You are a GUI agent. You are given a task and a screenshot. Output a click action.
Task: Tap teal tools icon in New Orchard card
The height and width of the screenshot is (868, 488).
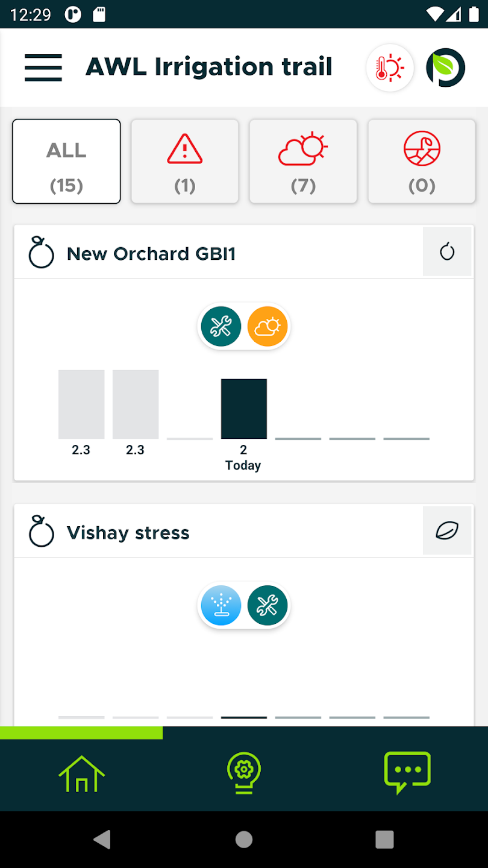tap(221, 327)
